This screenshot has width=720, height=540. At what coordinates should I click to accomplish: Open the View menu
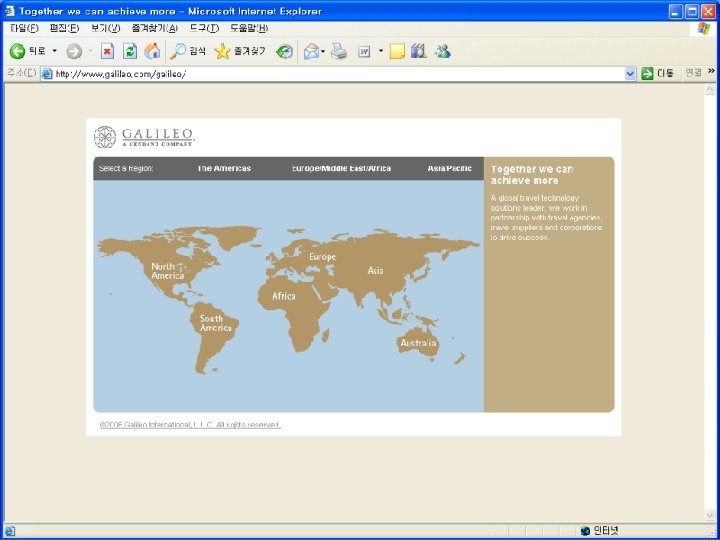click(x=106, y=28)
